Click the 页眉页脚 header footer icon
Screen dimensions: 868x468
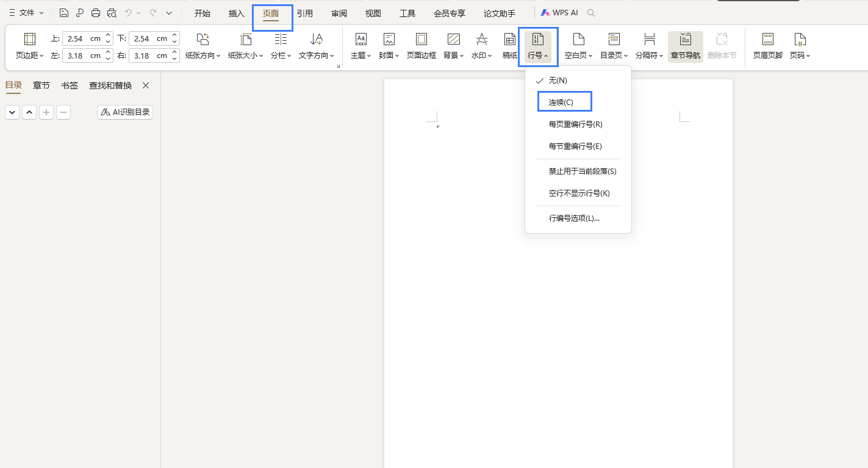tap(768, 39)
